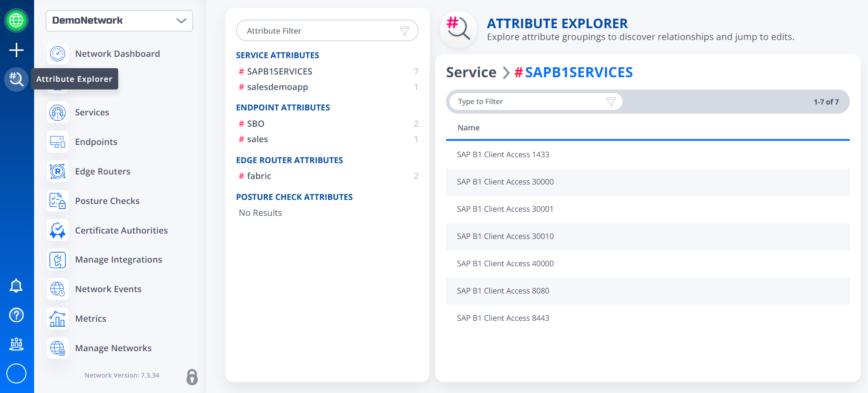
Task: Click Network Version: 7.3.34 text
Action: pyautogui.click(x=122, y=375)
